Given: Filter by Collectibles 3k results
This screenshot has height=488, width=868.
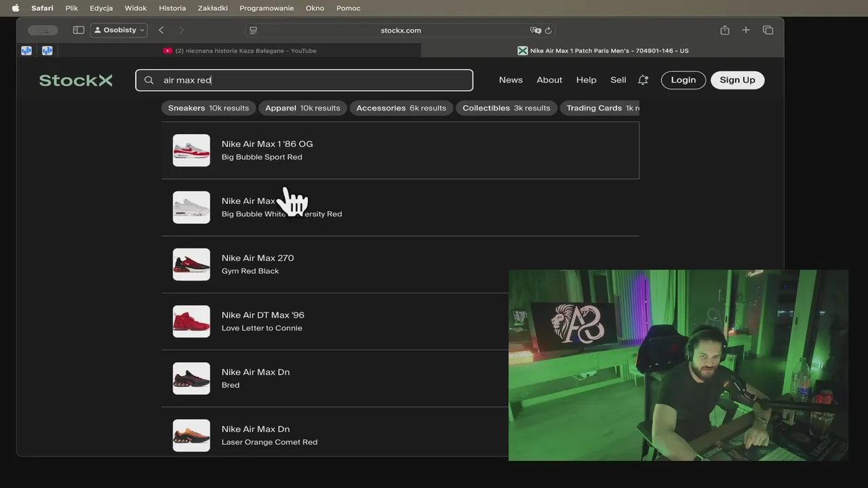Looking at the screenshot, I should tap(506, 108).
